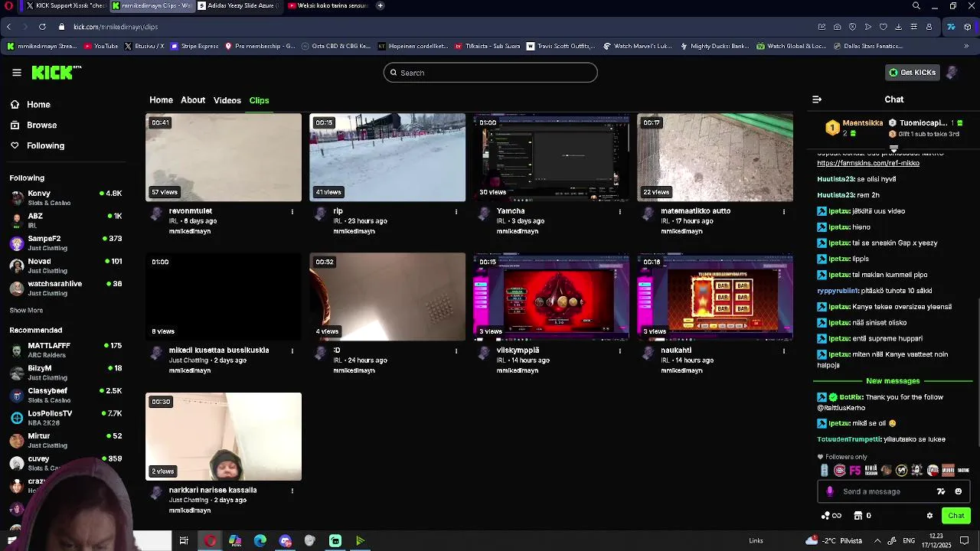
Task: Open a new browser tab
Action: click(x=381, y=5)
